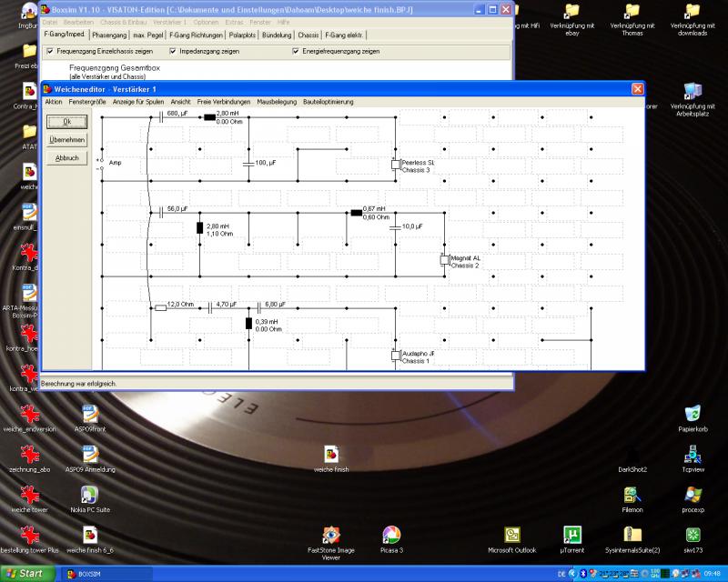
Task: Select the 2,80 mH 1,10 Ohm inductor
Action: [200, 228]
